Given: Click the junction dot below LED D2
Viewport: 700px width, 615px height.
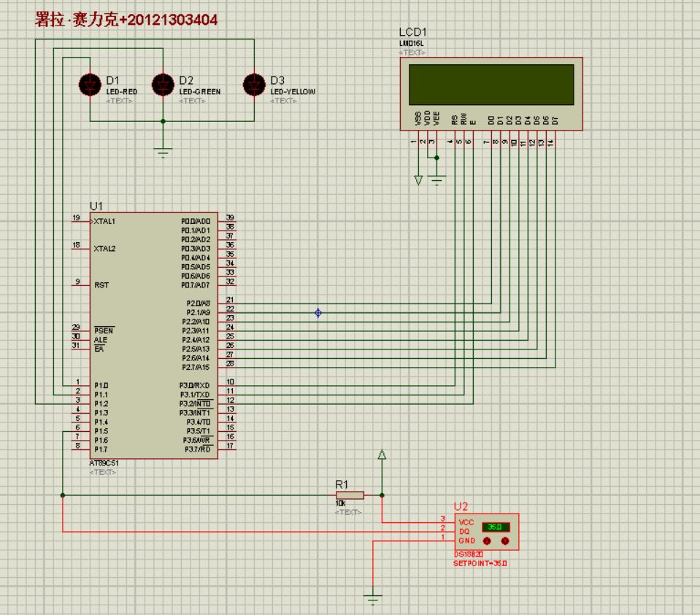Looking at the screenshot, I should click(x=163, y=121).
